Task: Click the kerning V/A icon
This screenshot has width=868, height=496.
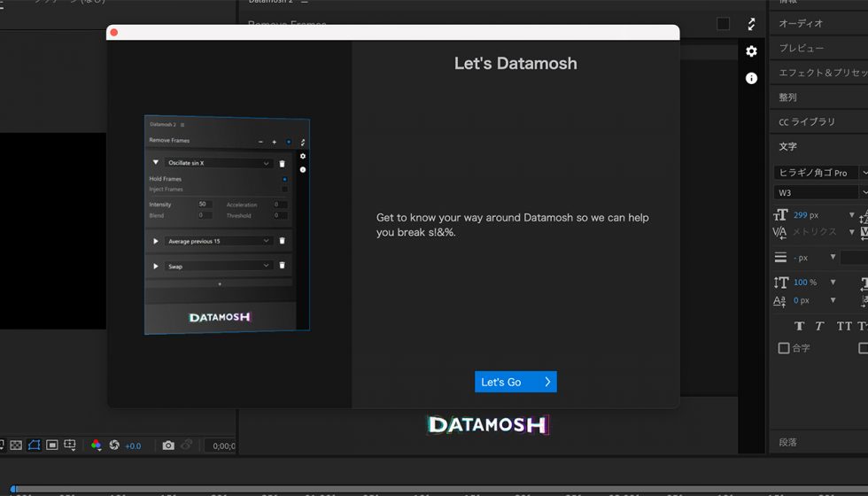Action: [780, 232]
